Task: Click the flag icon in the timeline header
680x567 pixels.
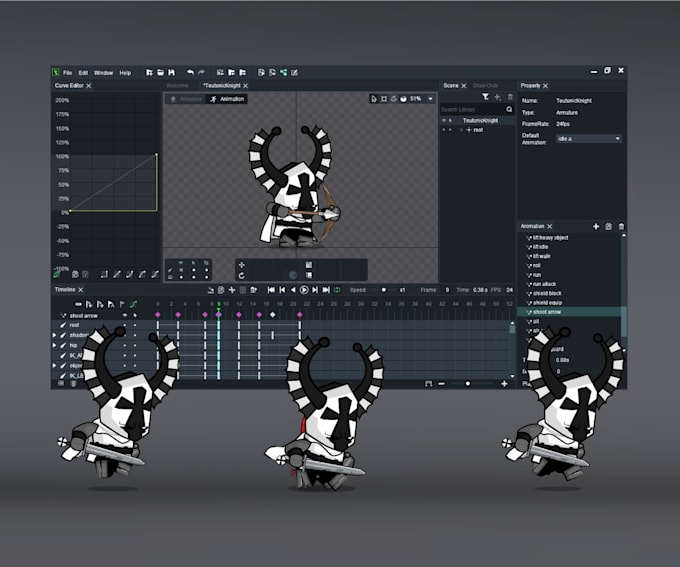Action: pyautogui.click(x=122, y=304)
